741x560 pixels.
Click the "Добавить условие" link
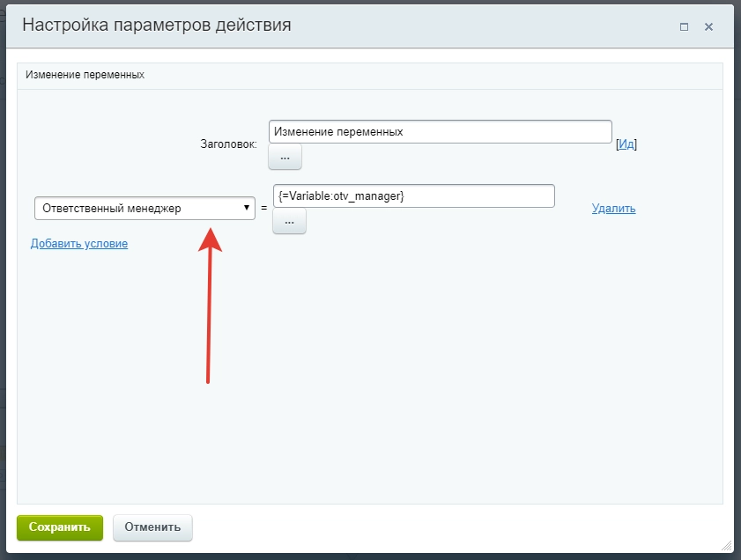click(x=80, y=243)
